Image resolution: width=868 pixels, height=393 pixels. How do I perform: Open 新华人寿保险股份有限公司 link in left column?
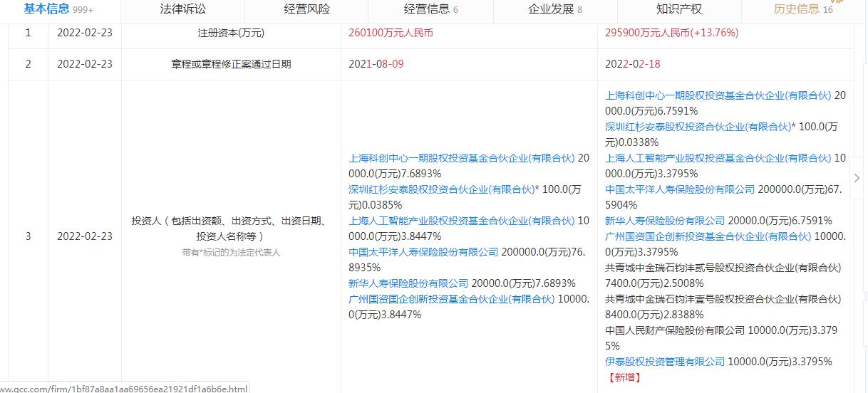408,283
